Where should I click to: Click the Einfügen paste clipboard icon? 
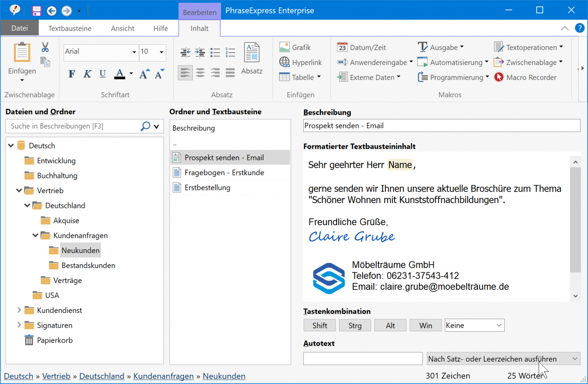(x=22, y=52)
